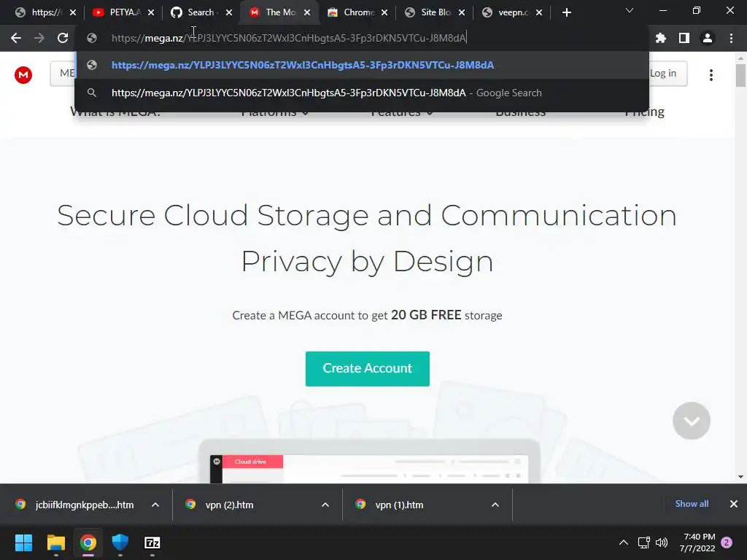Close the Site Blo... tab
The image size is (747, 560).
click(x=462, y=12)
